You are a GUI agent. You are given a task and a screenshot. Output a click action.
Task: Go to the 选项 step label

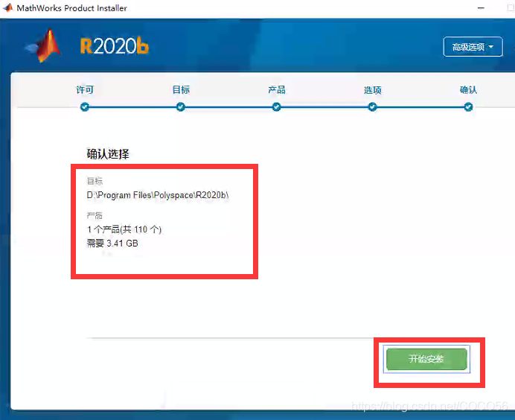pos(373,90)
